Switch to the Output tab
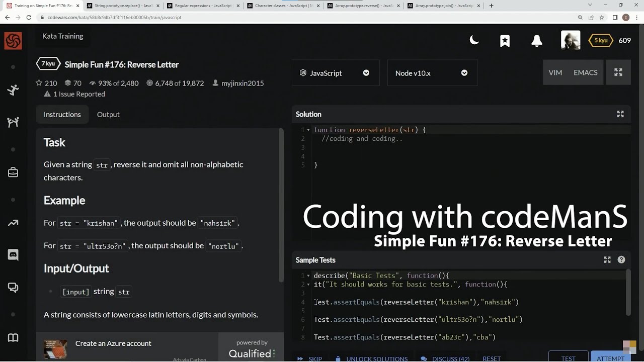Viewport: 644px width, 362px height. pos(108,114)
